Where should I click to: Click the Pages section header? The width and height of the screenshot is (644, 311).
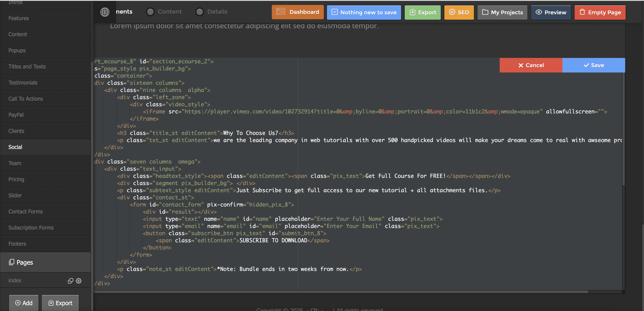[x=45, y=262]
